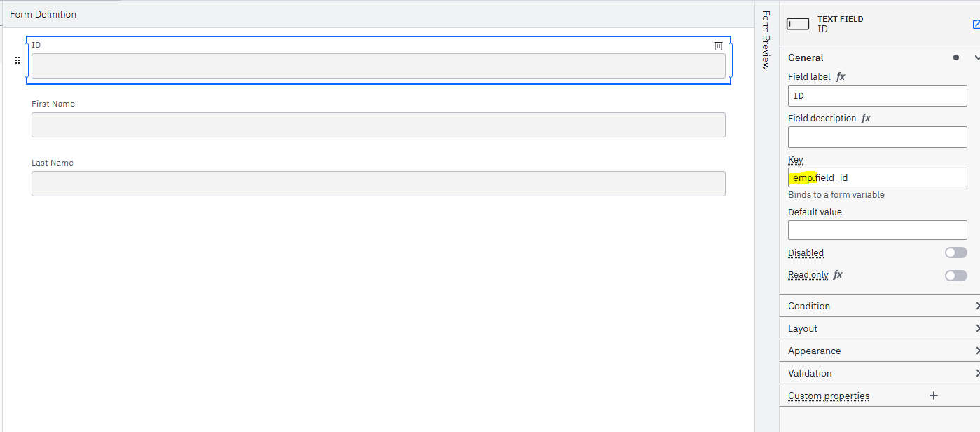Viewport: 980px width, 432px height.
Task: Open the Form Preview side tab
Action: point(765,40)
